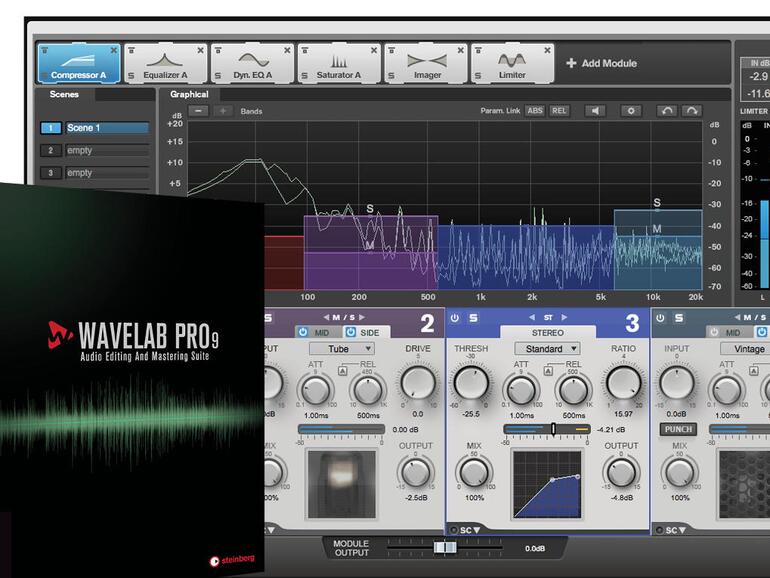Solo the Limiter module

pyautogui.click(x=478, y=76)
